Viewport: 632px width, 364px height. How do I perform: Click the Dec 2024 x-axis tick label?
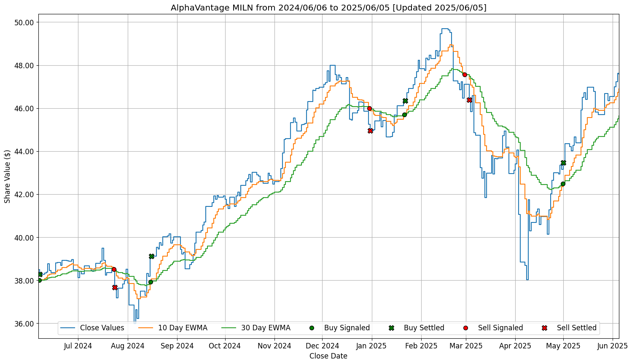(x=323, y=346)
